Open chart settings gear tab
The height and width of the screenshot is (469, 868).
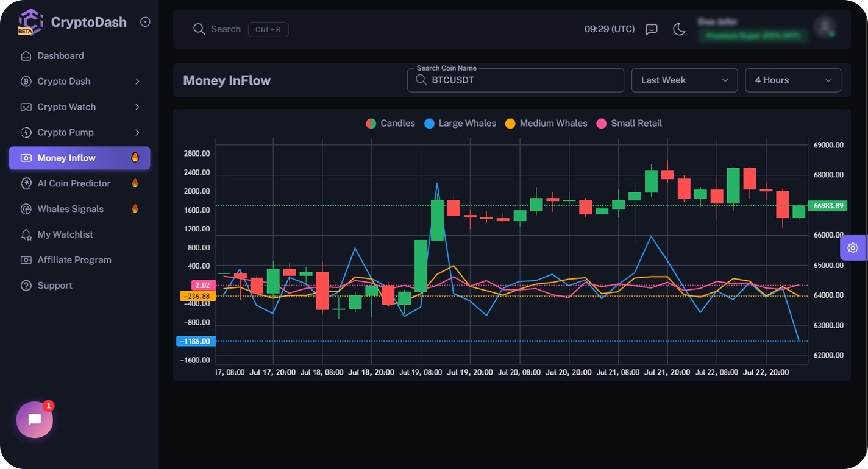pos(853,248)
